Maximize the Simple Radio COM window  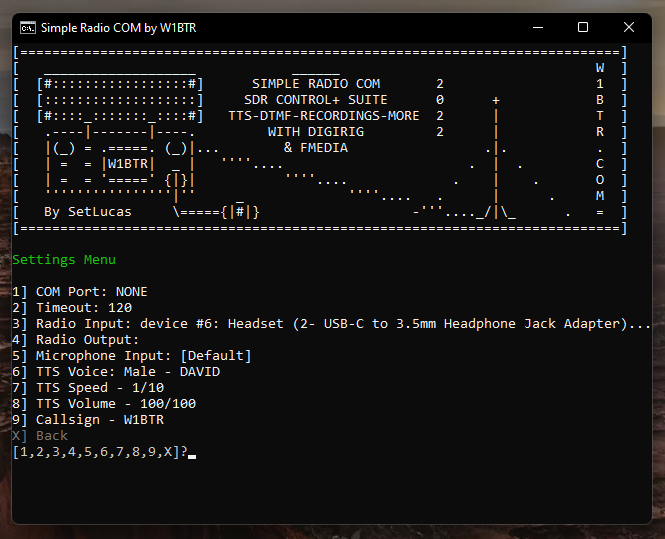583,28
